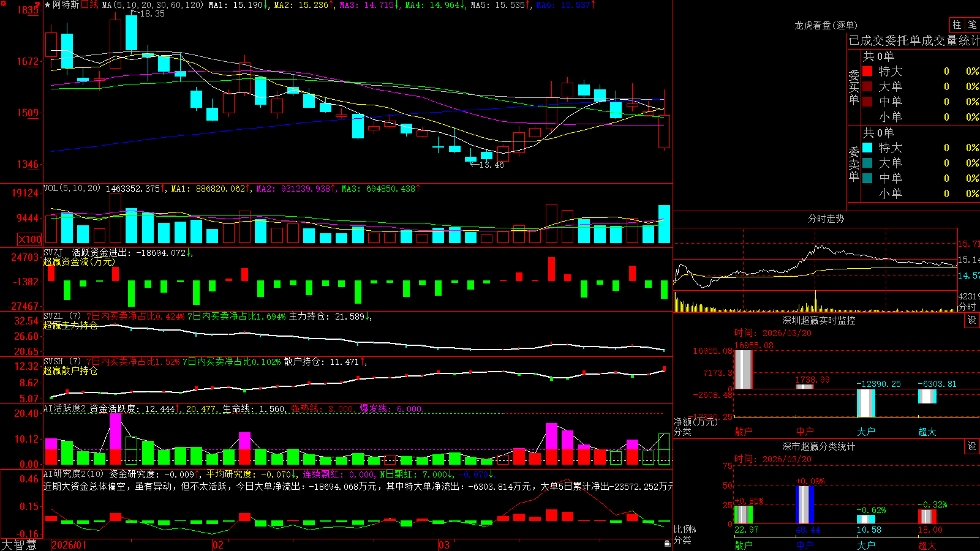The width and height of the screenshot is (980, 551).
Task: Click the 强势线: 3.000 label
Action: pyautogui.click(x=322, y=409)
